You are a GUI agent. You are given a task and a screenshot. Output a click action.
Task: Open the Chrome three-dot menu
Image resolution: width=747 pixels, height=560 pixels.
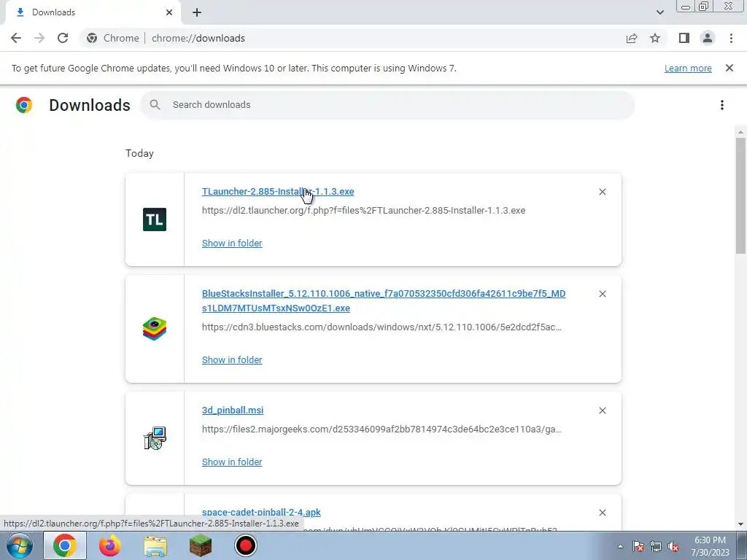click(731, 38)
